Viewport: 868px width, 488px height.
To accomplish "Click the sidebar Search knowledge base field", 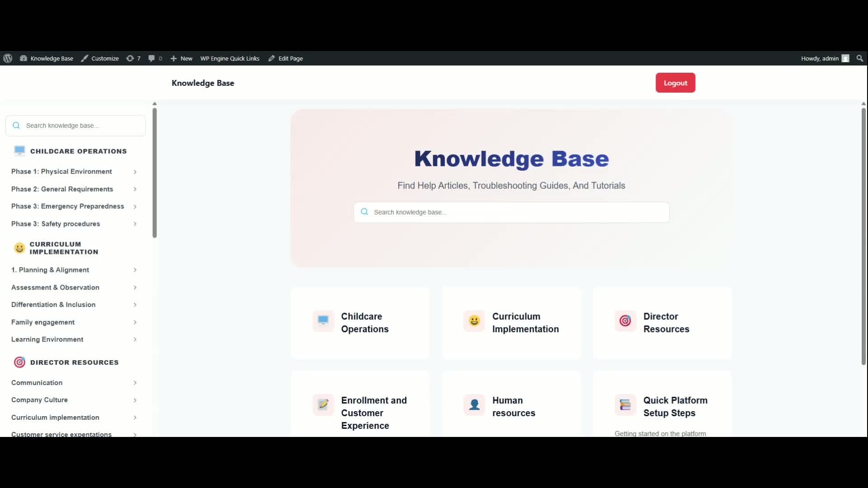I will (x=75, y=126).
